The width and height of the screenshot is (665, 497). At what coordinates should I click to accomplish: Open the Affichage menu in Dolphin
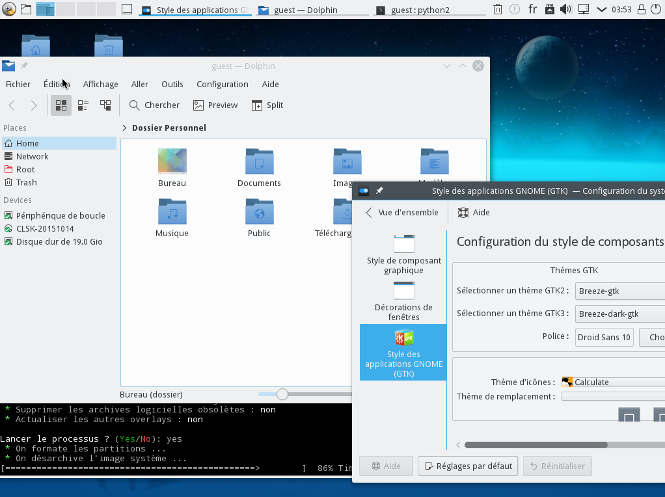pos(101,84)
